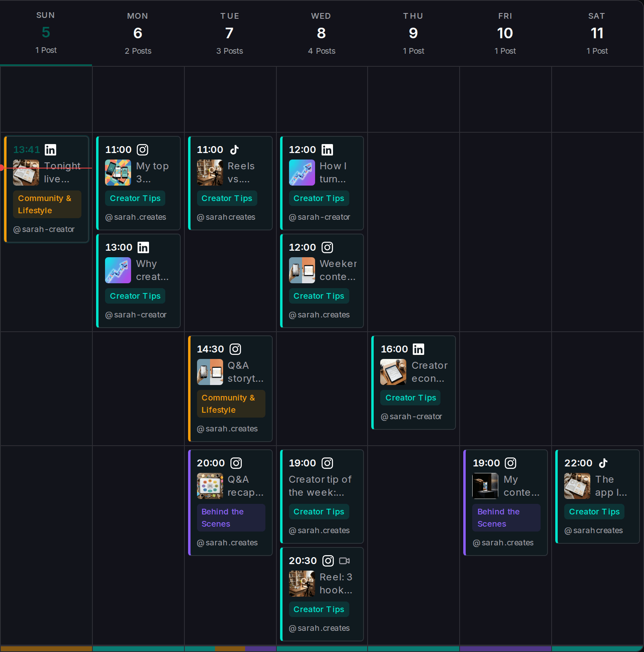Click Community & Lifestyle tag on Sunday post
Image resolution: width=644 pixels, height=652 pixels.
click(x=47, y=204)
